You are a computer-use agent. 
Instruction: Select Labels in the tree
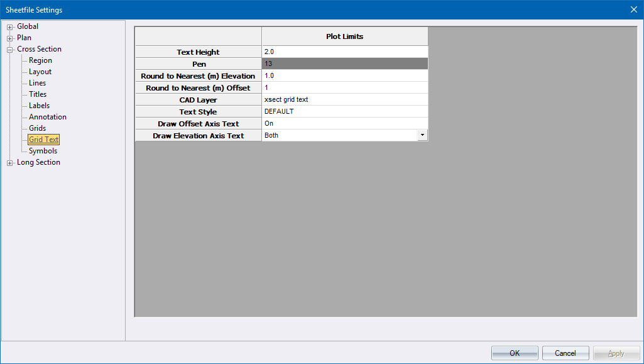pos(39,106)
